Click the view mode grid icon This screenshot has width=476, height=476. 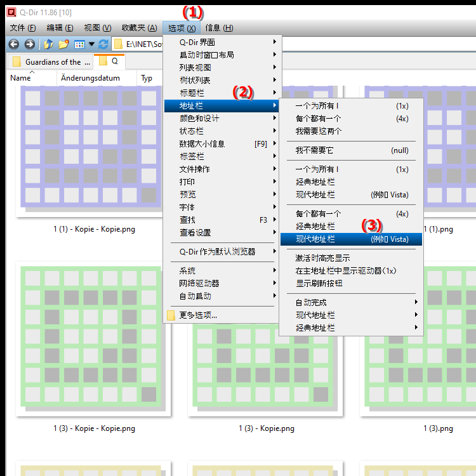coord(79,44)
